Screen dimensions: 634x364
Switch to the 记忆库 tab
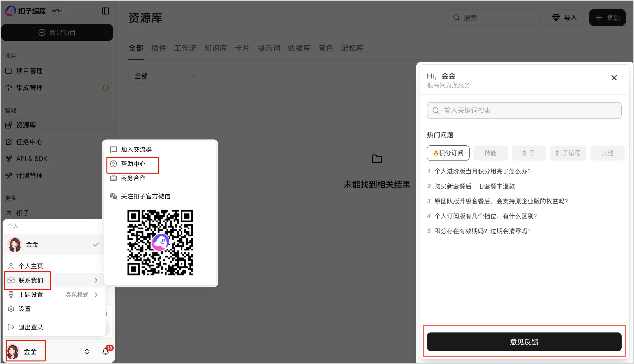(352, 48)
